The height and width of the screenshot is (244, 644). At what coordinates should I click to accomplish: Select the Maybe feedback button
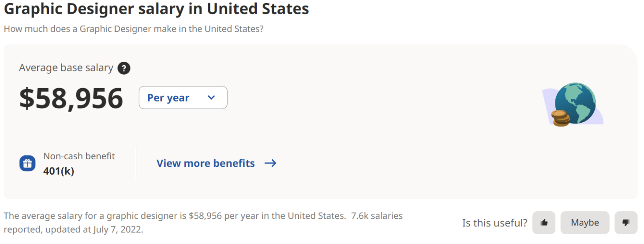coord(584,223)
